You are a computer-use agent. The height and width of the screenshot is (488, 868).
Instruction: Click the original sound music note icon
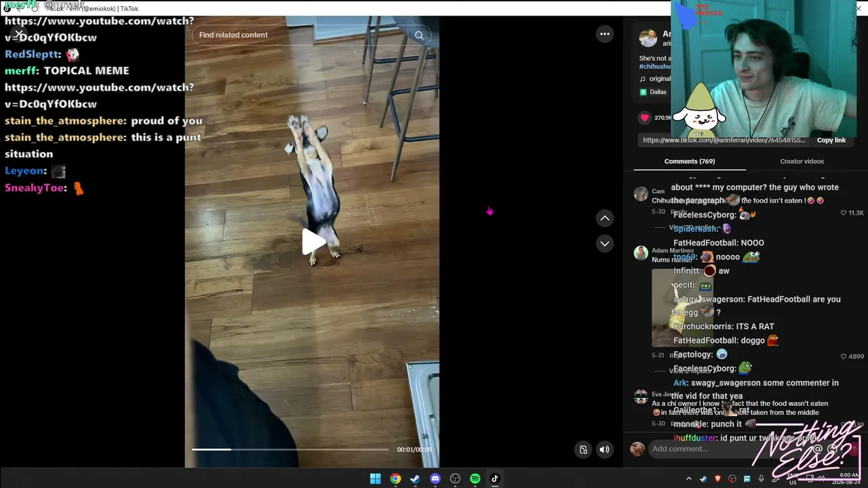(x=644, y=79)
